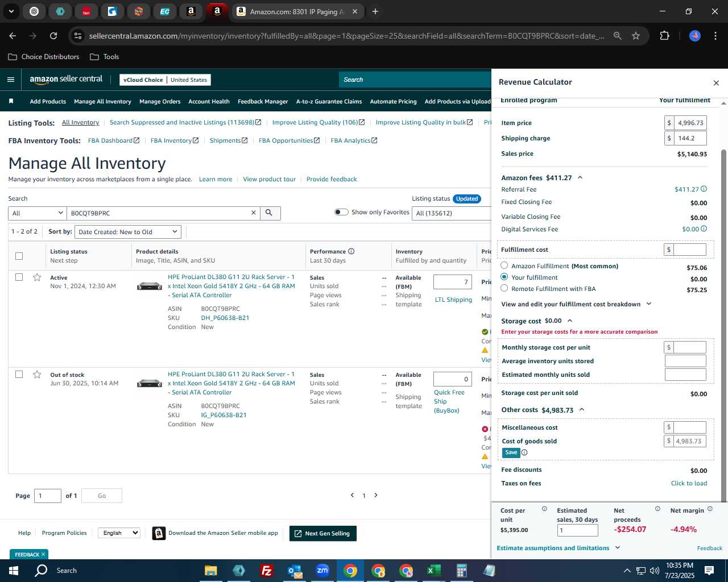Click browser reload button
This screenshot has height=582, width=728.
[x=53, y=36]
